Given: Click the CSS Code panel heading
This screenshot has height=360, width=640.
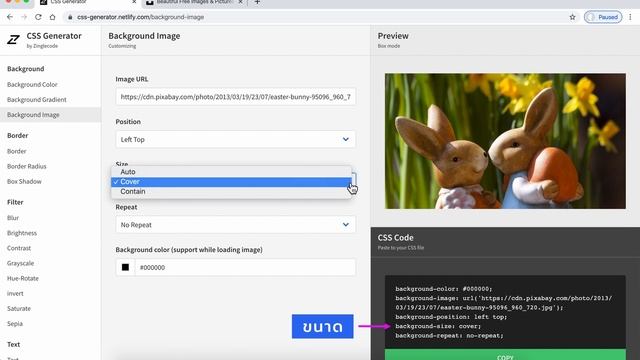Looking at the screenshot, I should (x=396, y=238).
